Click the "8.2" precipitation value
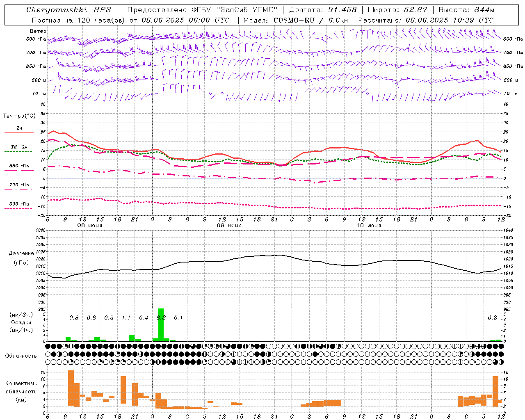Viewport: 525px width, 420px height. click(x=161, y=318)
